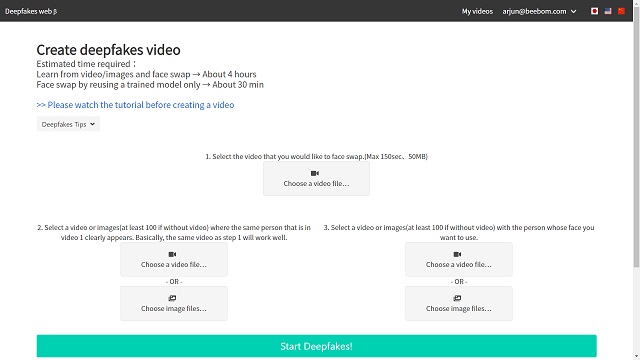The height and width of the screenshot is (360, 640).
Task: Start Deepfakes! button
Action: [316, 346]
